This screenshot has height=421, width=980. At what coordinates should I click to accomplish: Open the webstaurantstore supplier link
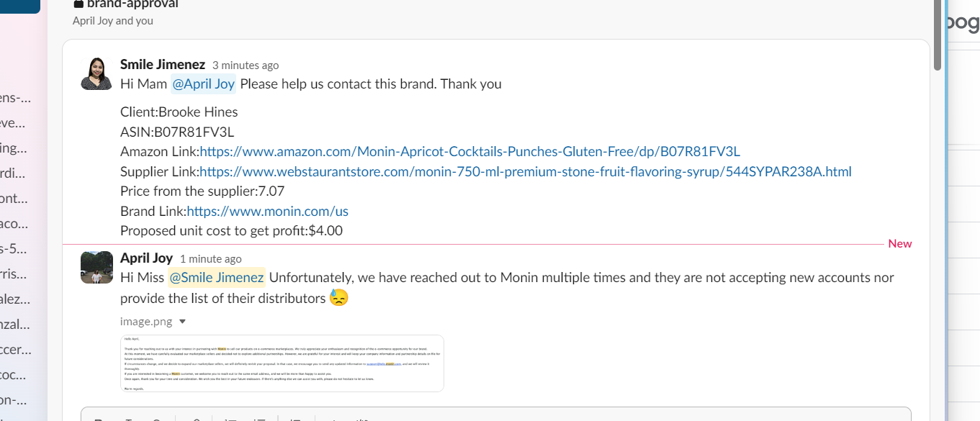526,172
